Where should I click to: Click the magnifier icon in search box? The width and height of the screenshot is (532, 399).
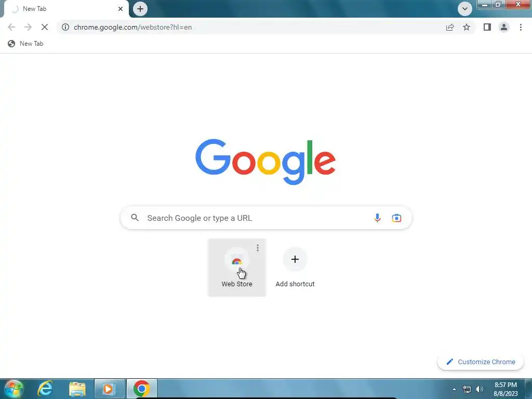coord(135,218)
